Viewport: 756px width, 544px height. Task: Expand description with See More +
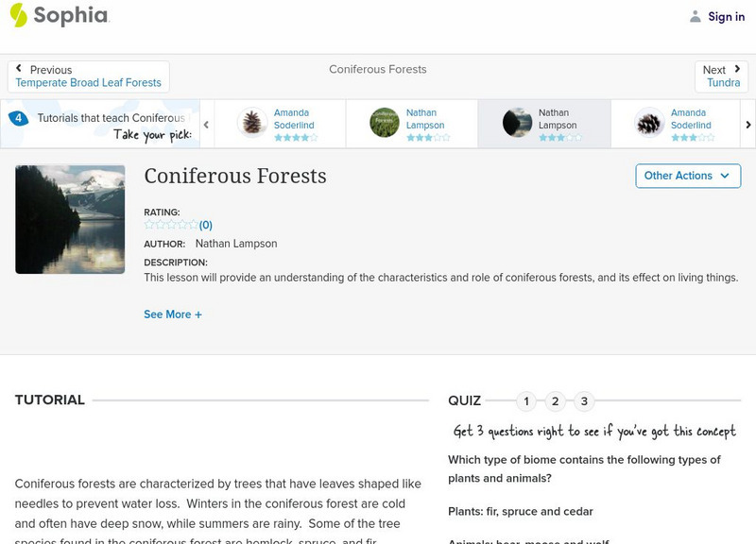coord(173,314)
